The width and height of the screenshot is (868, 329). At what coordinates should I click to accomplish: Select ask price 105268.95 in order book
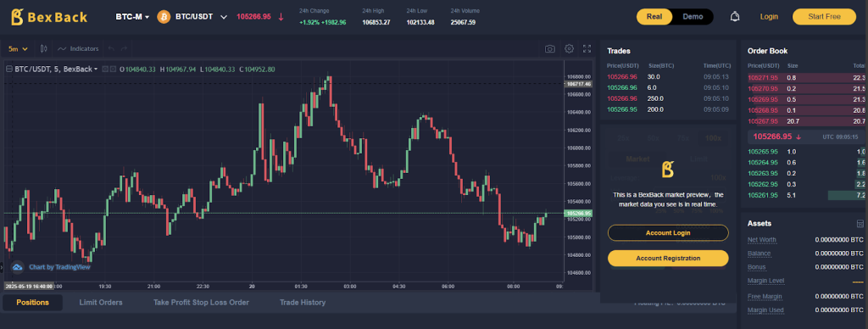pos(762,110)
